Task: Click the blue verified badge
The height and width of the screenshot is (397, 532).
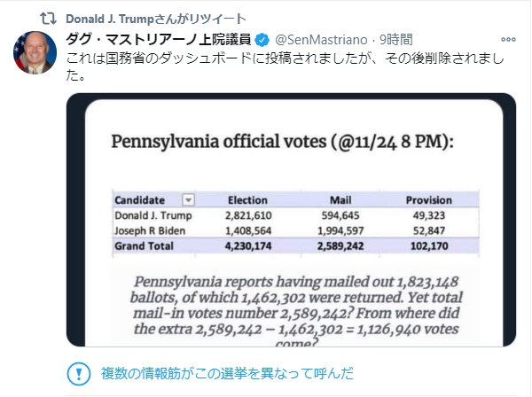Action: pyautogui.click(x=262, y=40)
